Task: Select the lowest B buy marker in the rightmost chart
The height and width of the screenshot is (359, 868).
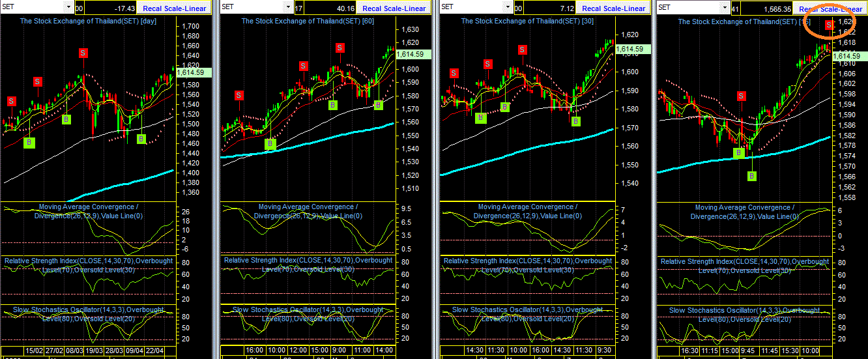Action: pos(751,176)
